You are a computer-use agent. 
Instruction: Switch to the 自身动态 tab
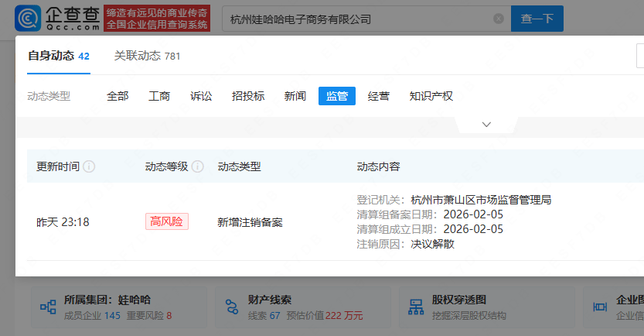point(58,56)
